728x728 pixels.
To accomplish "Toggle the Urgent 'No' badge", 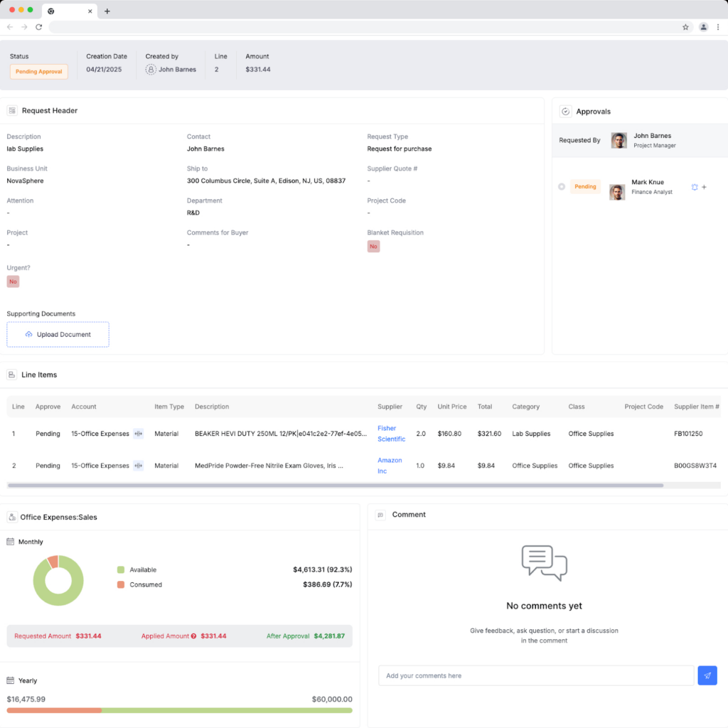I will click(13, 282).
